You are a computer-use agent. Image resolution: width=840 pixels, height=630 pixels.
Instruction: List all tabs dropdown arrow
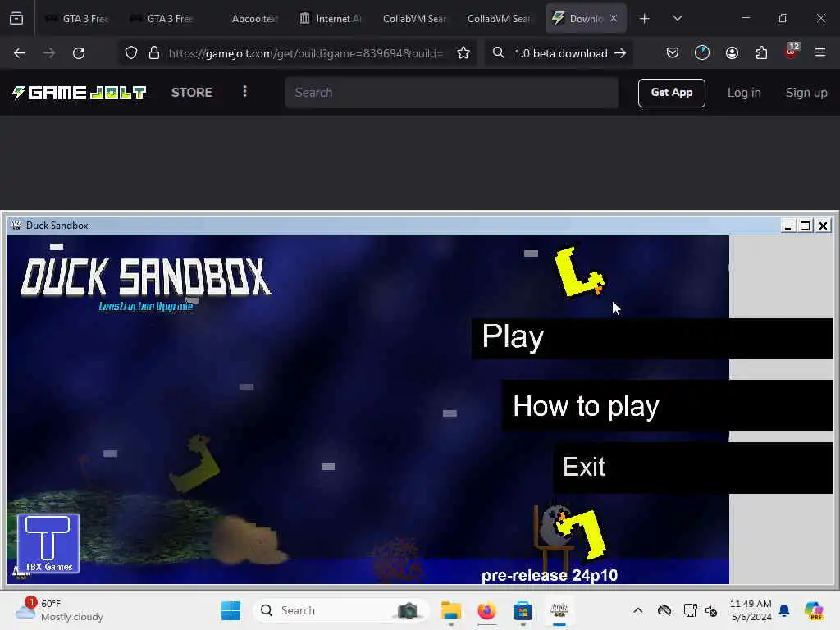tap(677, 18)
